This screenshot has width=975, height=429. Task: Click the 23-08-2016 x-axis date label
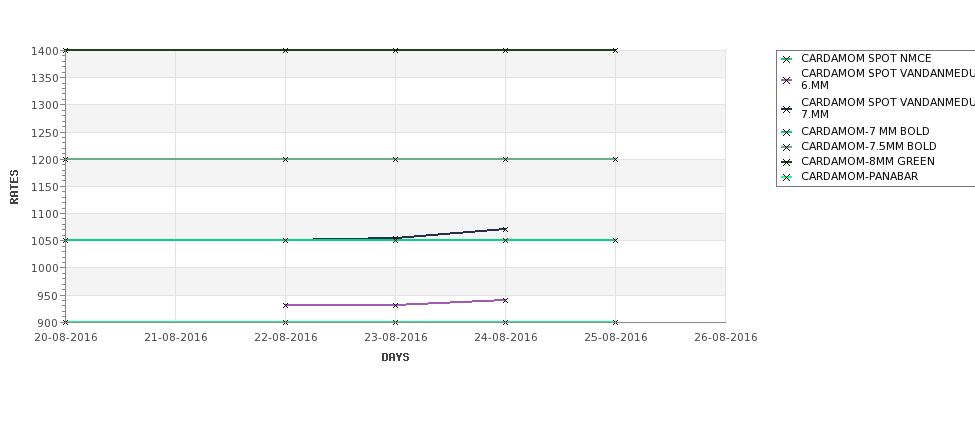tap(395, 338)
